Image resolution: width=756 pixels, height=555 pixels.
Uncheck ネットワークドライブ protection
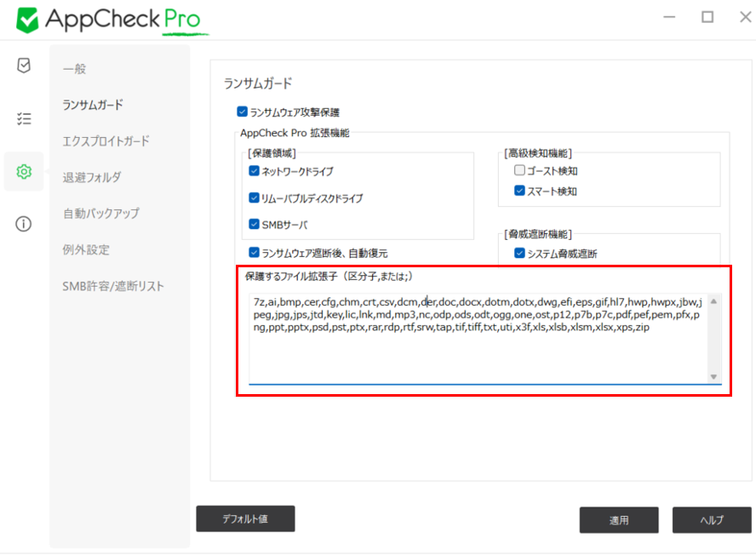point(254,171)
